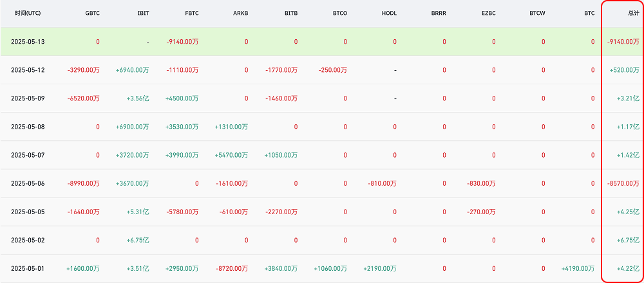Click BTC value +4190.00万
The width and height of the screenshot is (644, 283).
(x=578, y=269)
